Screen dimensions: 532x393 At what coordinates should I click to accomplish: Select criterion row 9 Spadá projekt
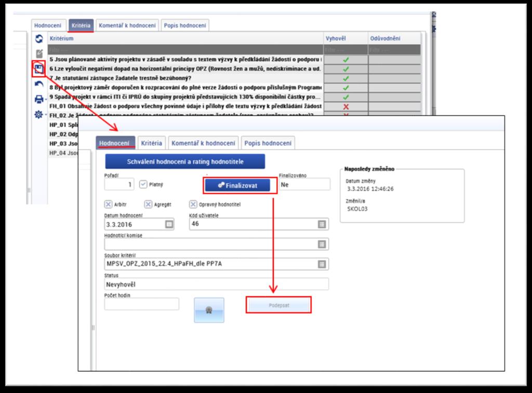tap(185, 97)
